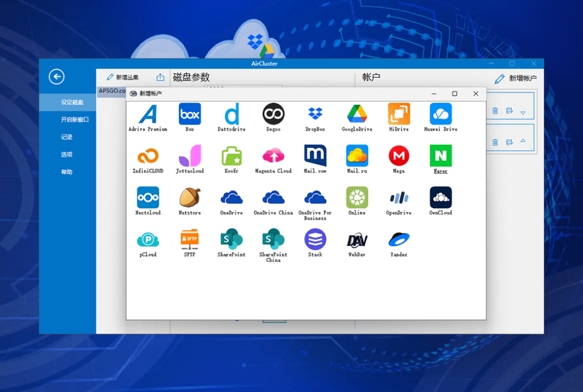
Task: Select Huawei Drive icon
Action: (x=441, y=117)
